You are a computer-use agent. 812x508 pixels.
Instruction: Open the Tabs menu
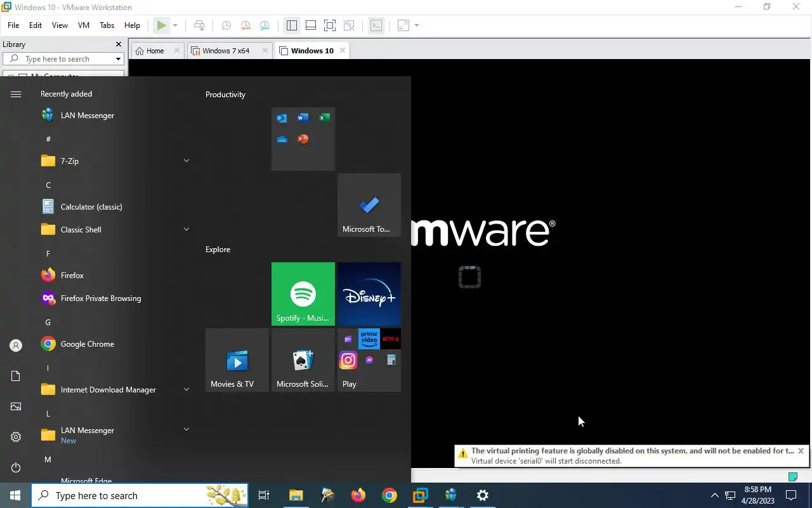coord(107,25)
